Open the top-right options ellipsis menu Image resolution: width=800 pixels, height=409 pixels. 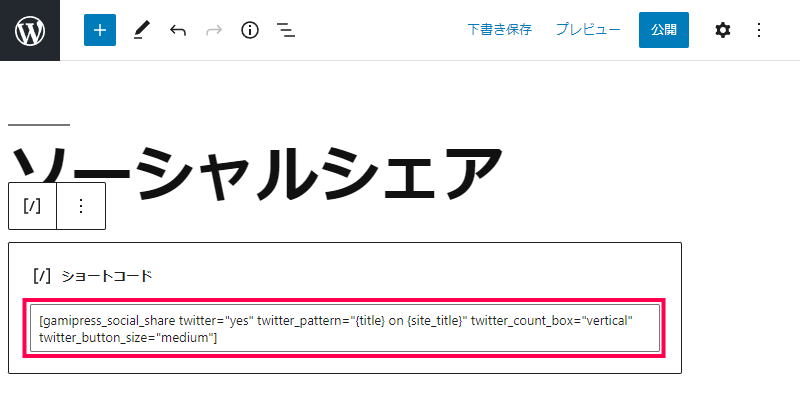pos(759,30)
